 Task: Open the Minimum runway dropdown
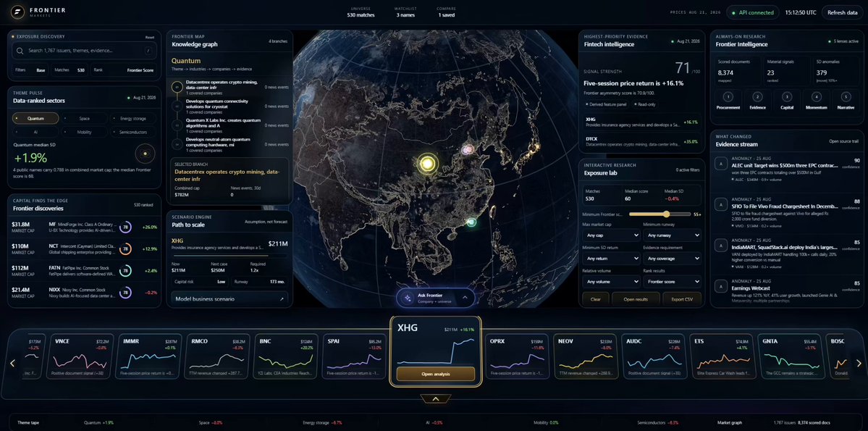[672, 235]
